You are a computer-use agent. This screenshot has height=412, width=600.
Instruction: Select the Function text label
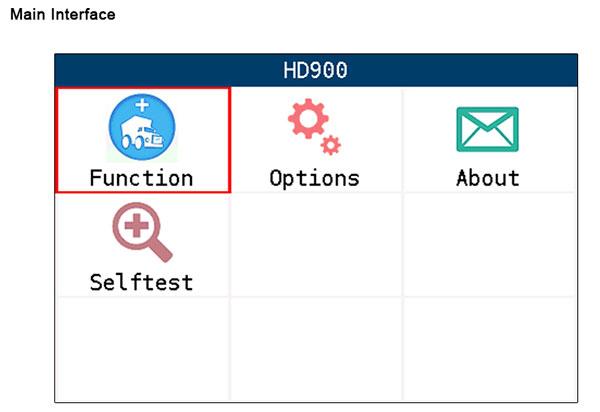tap(141, 178)
